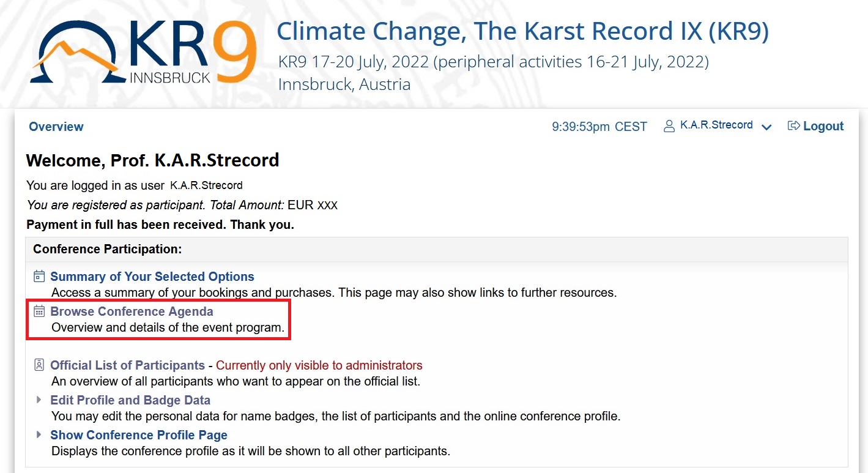
Task: Click the Logout arrow icon
Action: pos(794,126)
